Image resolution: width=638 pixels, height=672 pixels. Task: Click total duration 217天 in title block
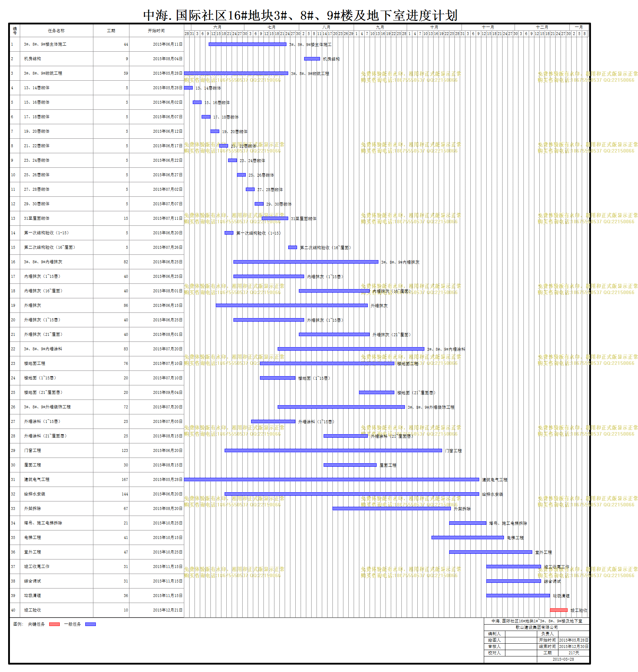[574, 653]
